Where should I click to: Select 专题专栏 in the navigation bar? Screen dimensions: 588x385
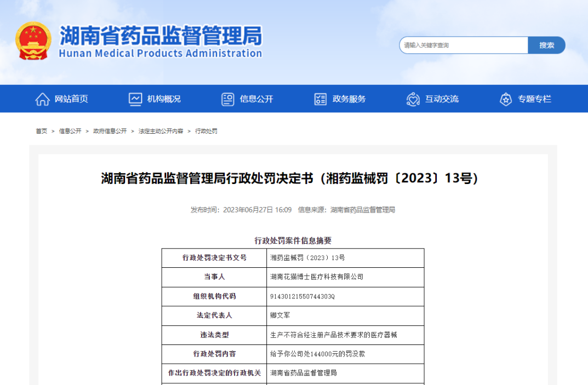[534, 99]
